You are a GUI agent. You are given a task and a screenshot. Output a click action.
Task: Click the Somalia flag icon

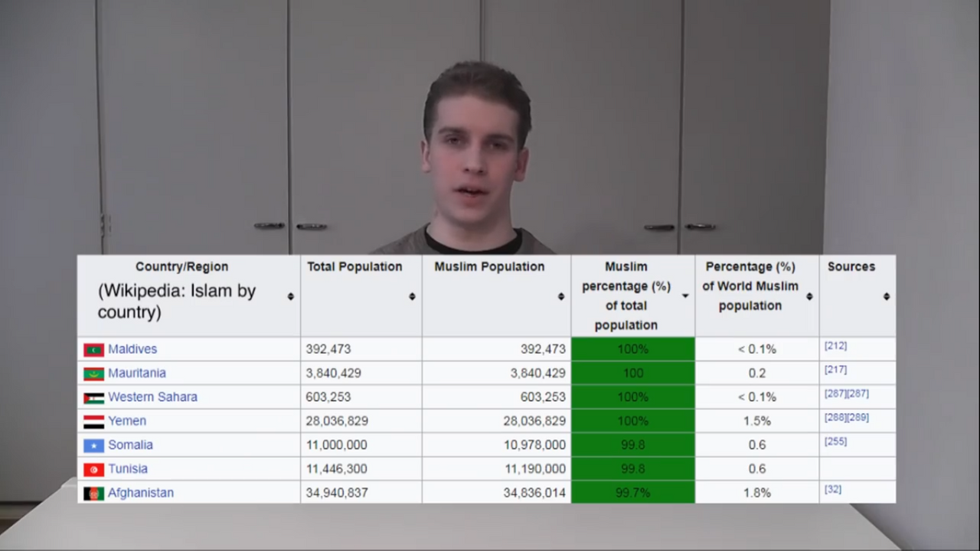pos(93,445)
